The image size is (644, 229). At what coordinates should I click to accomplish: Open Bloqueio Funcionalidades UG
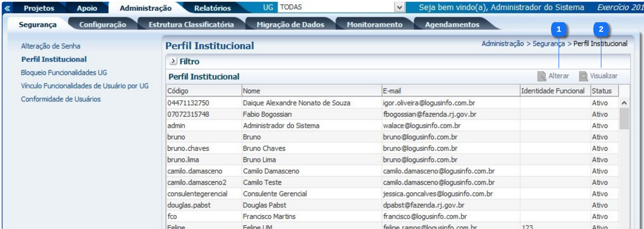(x=64, y=72)
